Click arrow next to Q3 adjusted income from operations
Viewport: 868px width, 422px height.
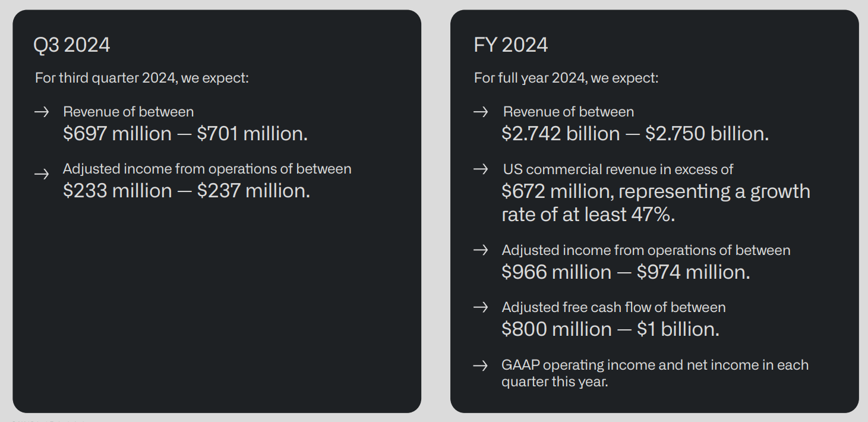41,174
